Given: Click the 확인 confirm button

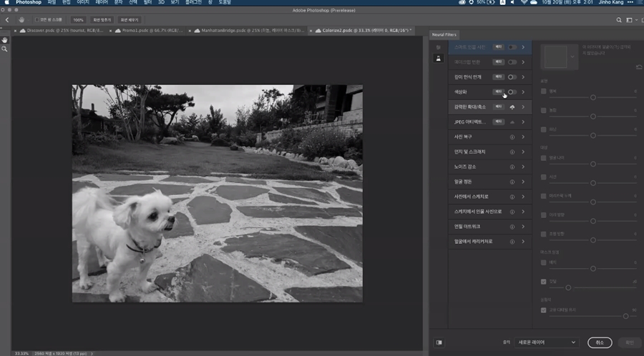Looking at the screenshot, I should tap(630, 342).
